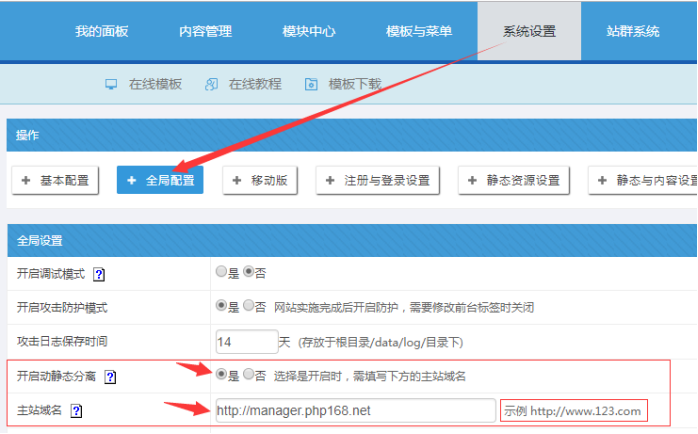The height and width of the screenshot is (434, 698).
Task: Click the 模板下载 icon
Action: click(311, 85)
